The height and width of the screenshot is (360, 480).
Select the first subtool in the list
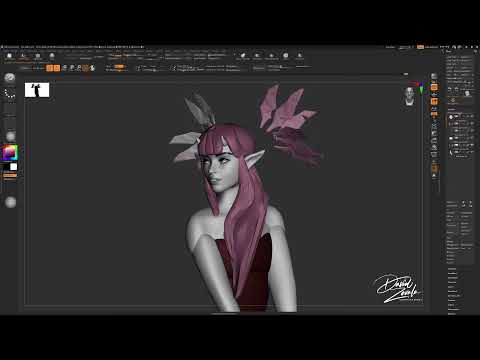point(460,116)
